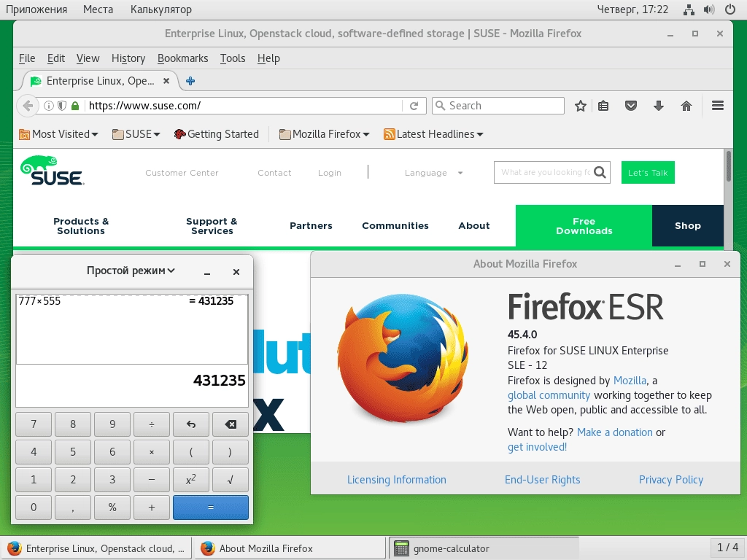747x560 pixels.
Task: Click the calculator percent key
Action: coord(112,507)
